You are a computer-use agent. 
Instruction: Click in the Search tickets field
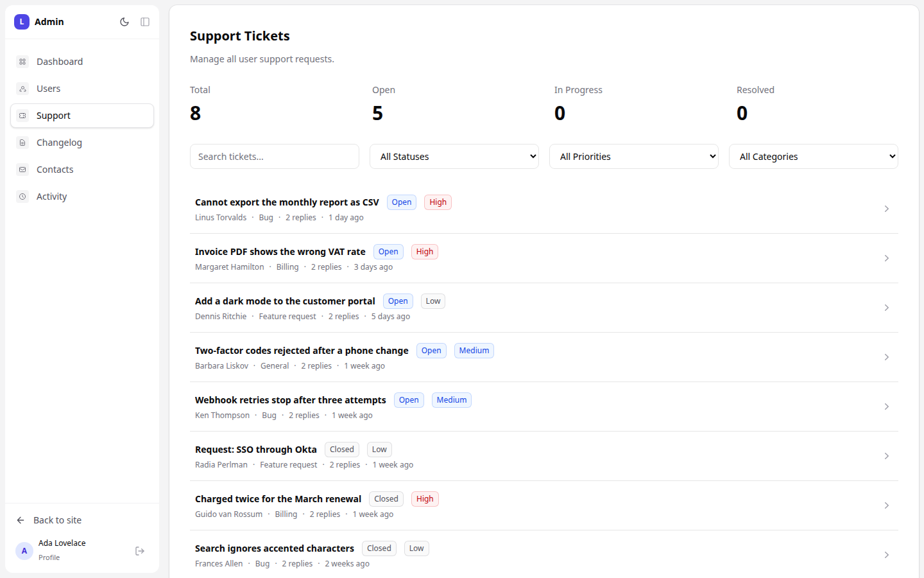coord(275,157)
